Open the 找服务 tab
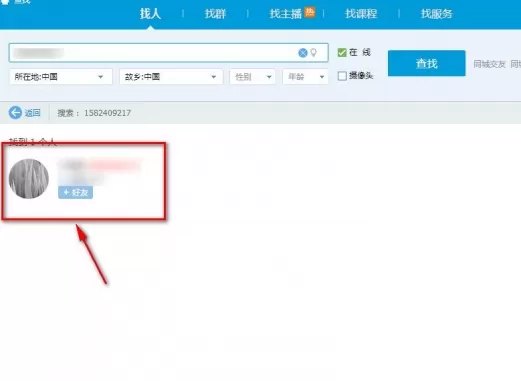The height and width of the screenshot is (381, 521). (x=436, y=14)
